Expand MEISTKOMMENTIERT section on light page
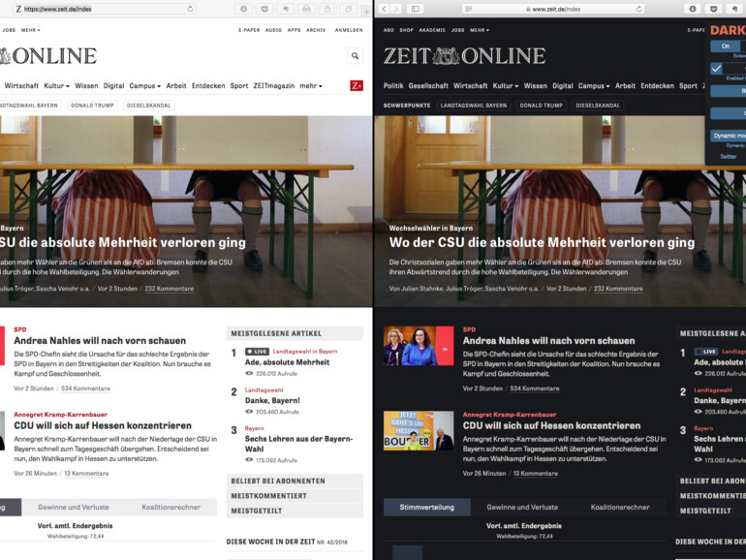The image size is (746, 560). coord(295,496)
